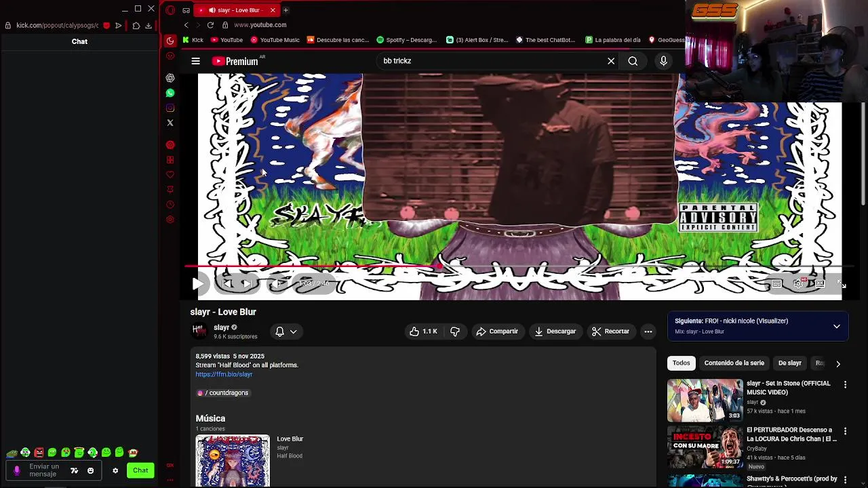Open El PERTURBADOR Descenso video thumbnail
868x488 pixels.
705,447
